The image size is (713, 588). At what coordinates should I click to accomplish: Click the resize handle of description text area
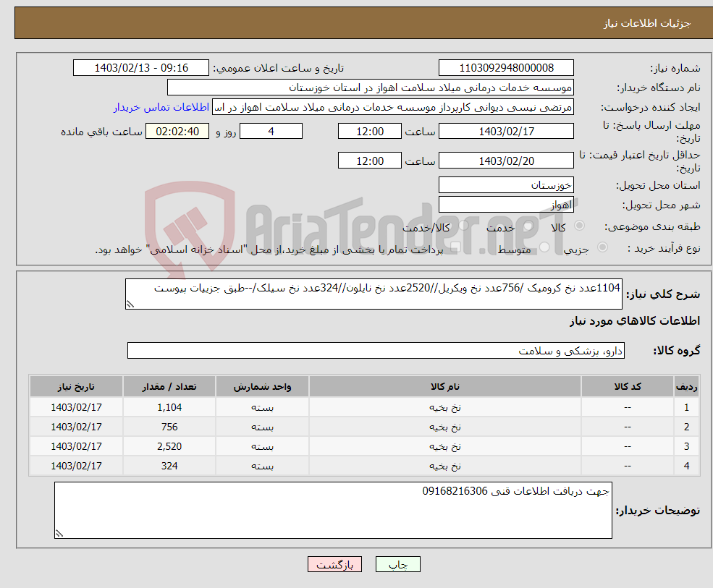coord(130,304)
